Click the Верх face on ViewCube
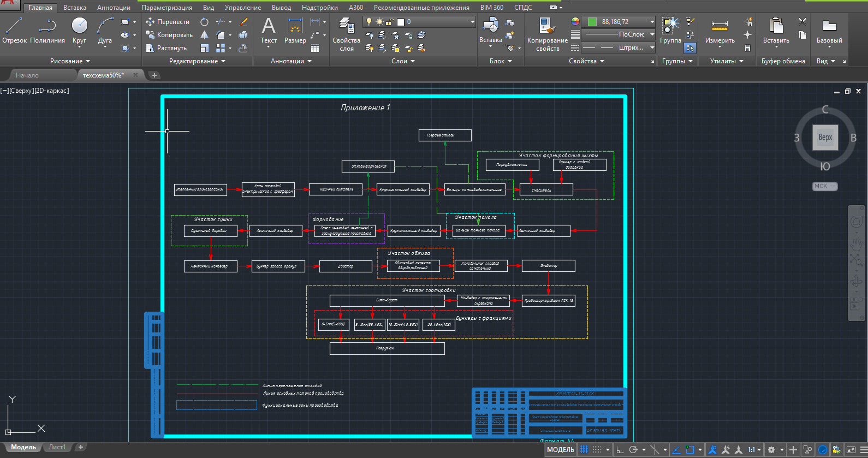This screenshot has height=458, width=868. 825,137
